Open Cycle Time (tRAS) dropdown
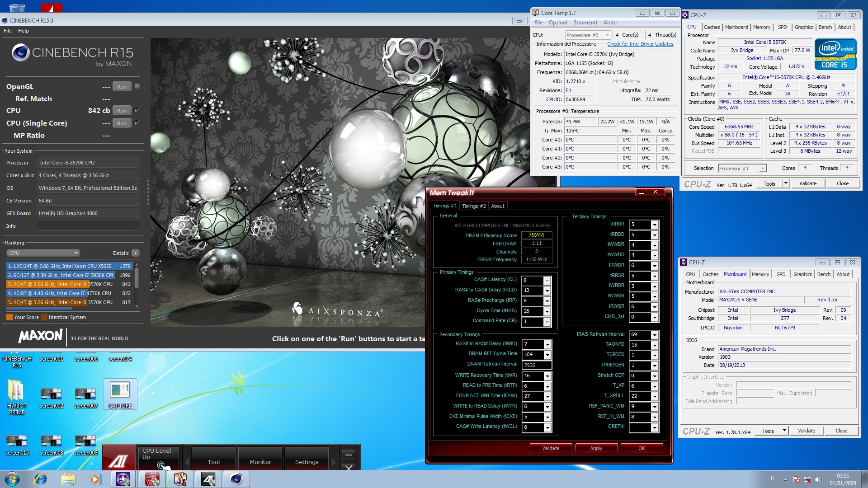The image size is (868, 488). coord(547,311)
